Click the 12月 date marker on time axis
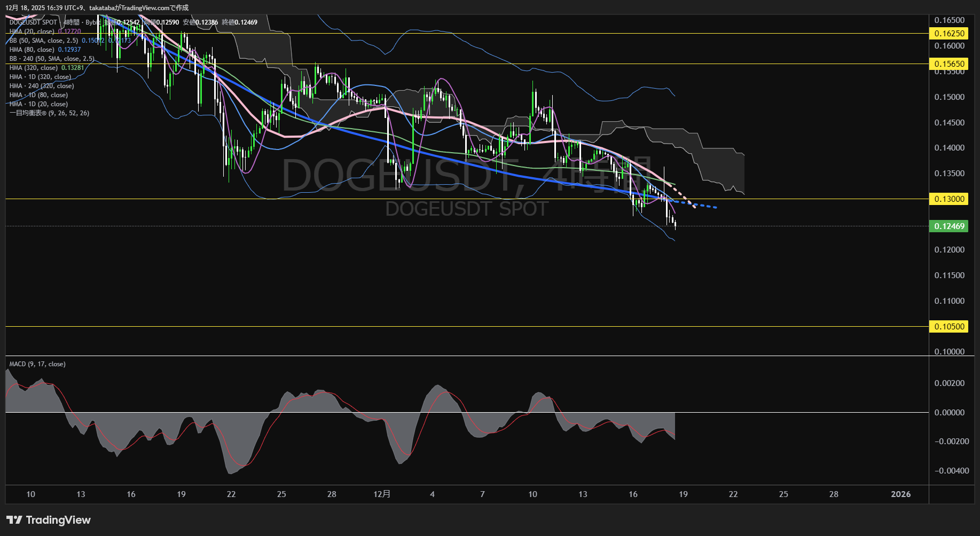 coord(382,494)
